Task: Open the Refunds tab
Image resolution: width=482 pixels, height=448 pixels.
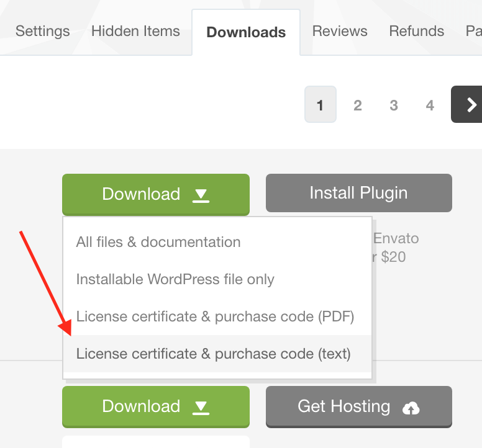Action: click(416, 31)
